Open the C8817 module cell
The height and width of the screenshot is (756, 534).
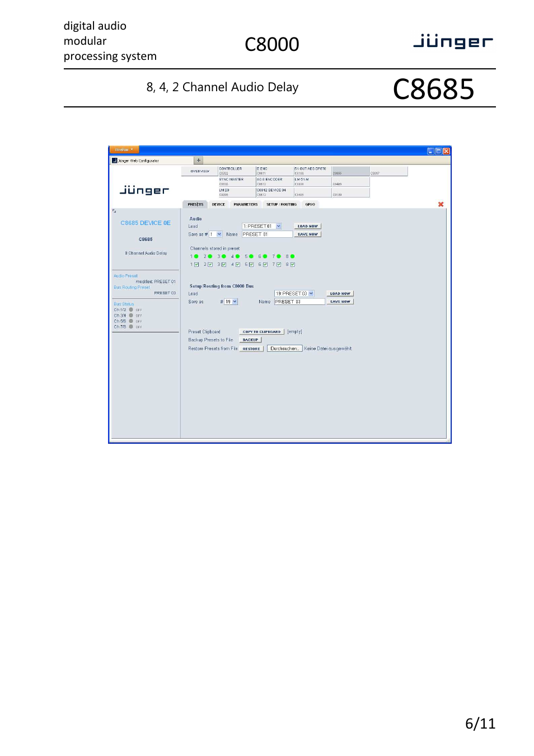click(388, 171)
